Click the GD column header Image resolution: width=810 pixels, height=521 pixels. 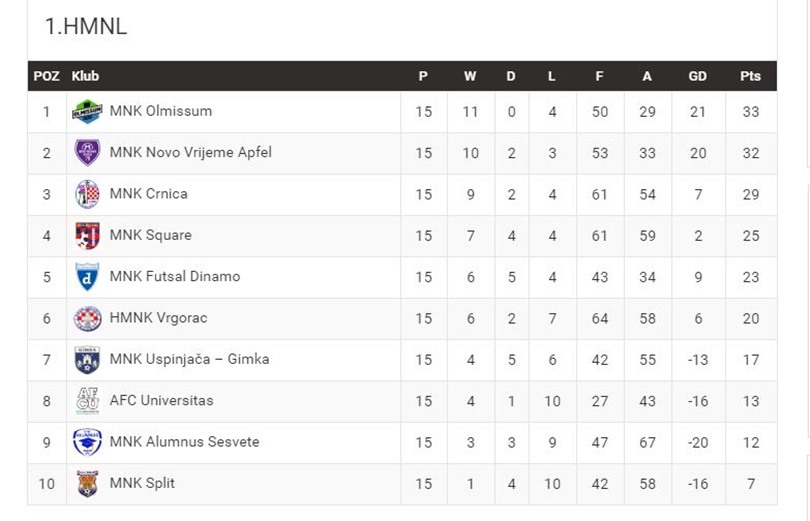697,76
